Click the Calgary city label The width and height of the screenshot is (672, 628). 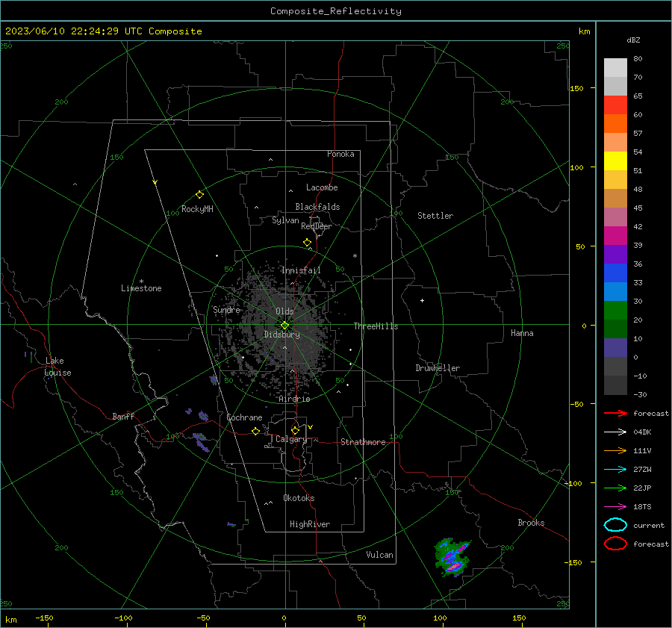[x=291, y=439]
